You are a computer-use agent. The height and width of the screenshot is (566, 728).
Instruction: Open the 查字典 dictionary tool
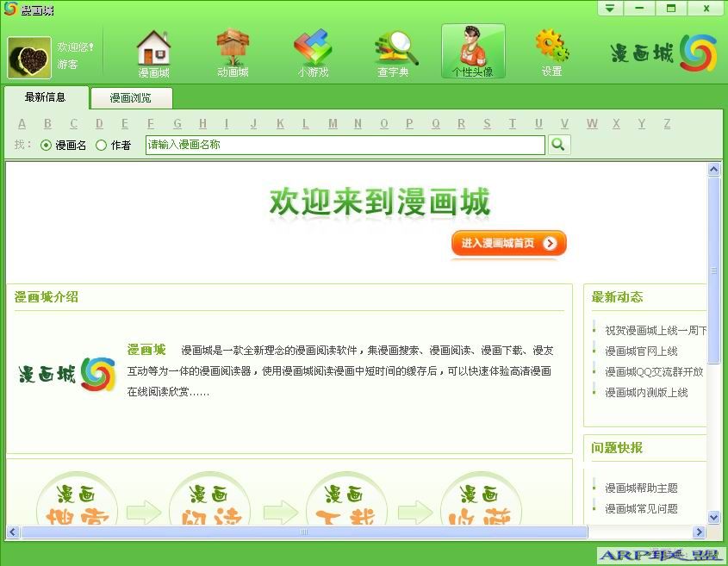(393, 52)
